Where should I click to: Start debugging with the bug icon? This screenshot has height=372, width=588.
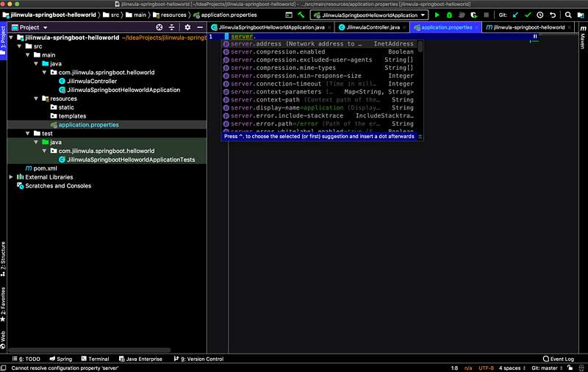coord(449,15)
